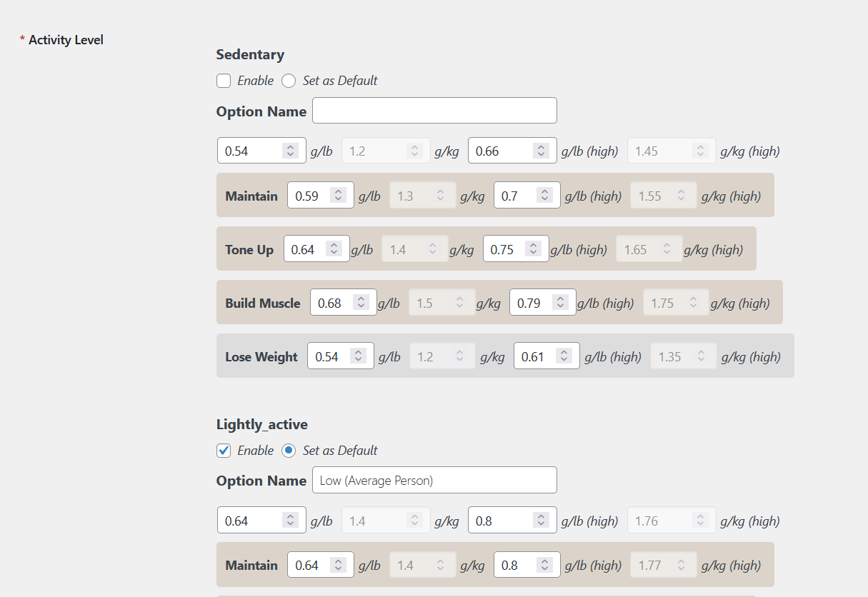Use the stepper on Lose Weight 0.61 g/lb (high)
Image resolution: width=868 pixels, height=597 pixels.
click(564, 356)
